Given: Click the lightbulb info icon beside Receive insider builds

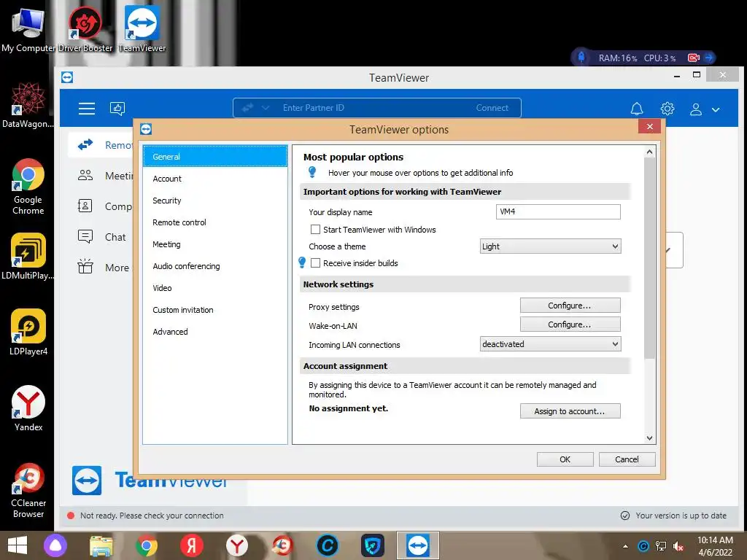Looking at the screenshot, I should 302,262.
